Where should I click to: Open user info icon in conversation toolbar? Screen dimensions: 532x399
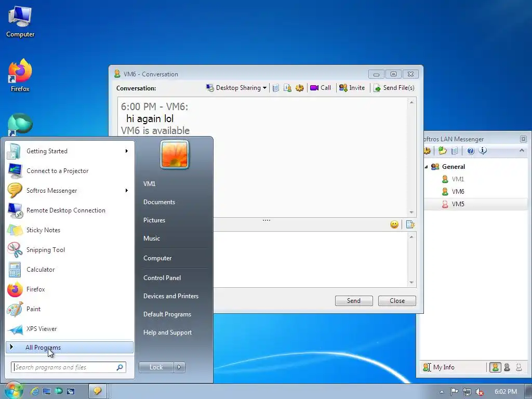tap(287, 88)
